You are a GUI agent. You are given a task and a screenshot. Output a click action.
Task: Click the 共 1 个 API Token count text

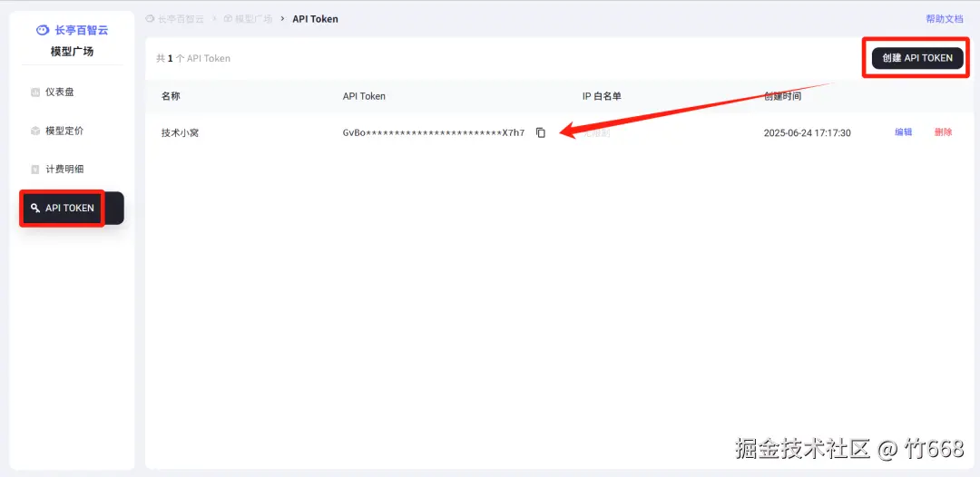coord(193,58)
